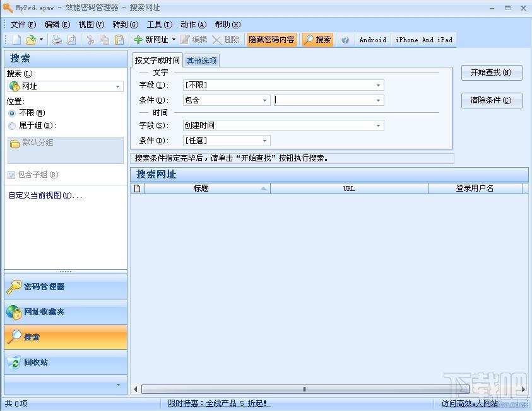This screenshot has height=411, width=532.
Task: Open the 创建时间 field dropdown
Action: pos(283,125)
